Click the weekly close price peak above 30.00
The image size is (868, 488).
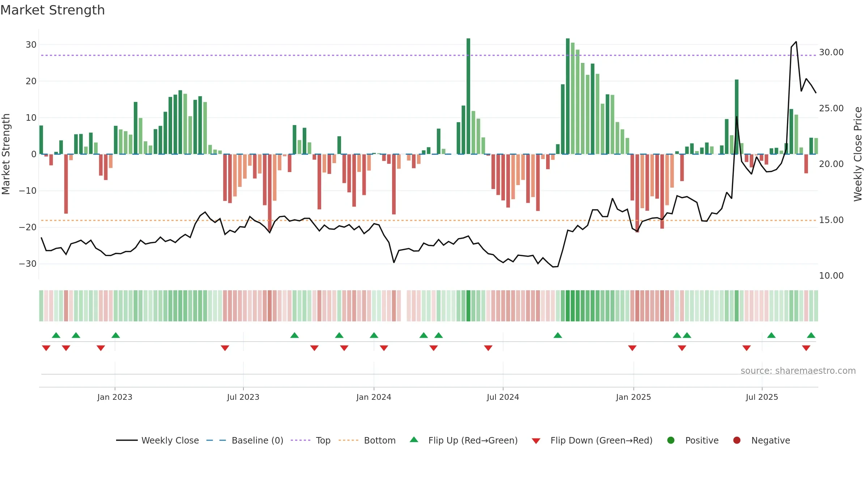click(x=796, y=42)
